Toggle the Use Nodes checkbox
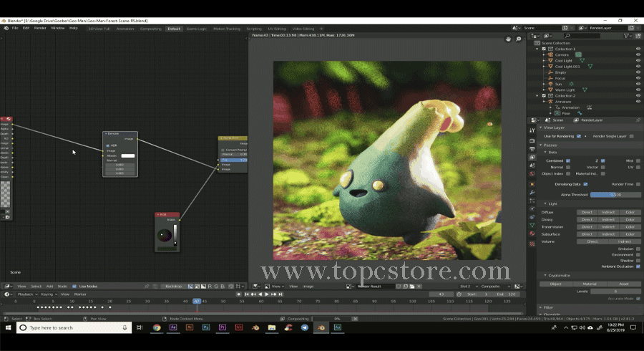 [x=74, y=286]
